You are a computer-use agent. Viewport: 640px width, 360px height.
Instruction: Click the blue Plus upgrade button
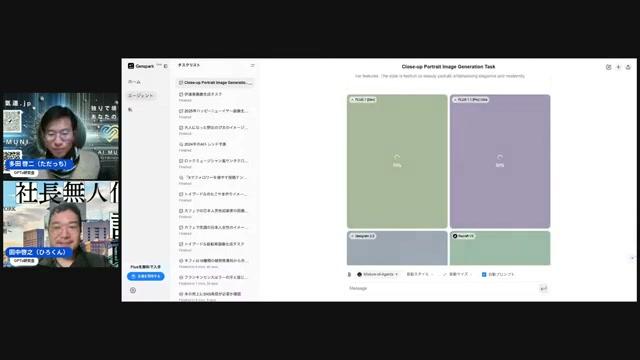point(146,276)
